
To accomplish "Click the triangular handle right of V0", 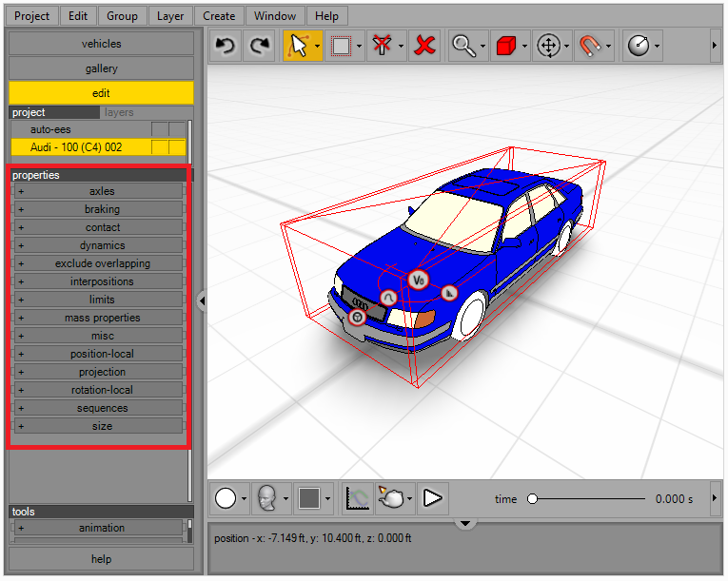I will click(x=449, y=293).
